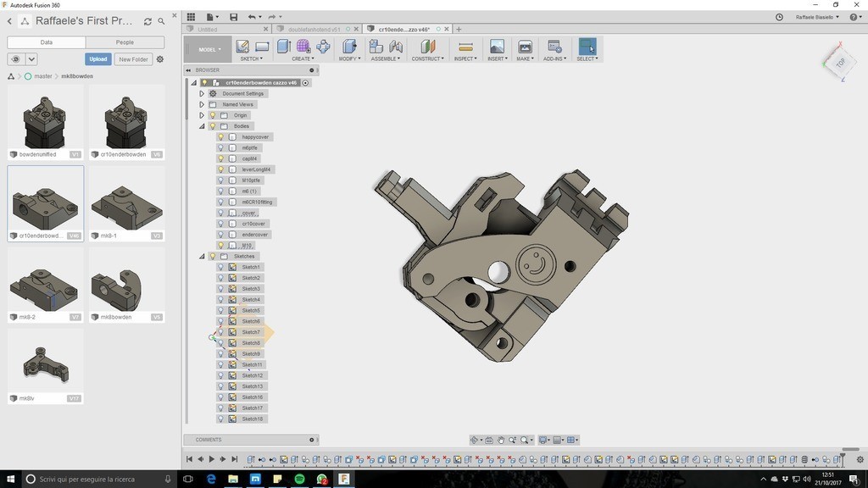Click the Pan hand navigation icon
This screenshot has height=488, width=868.
tap(501, 441)
